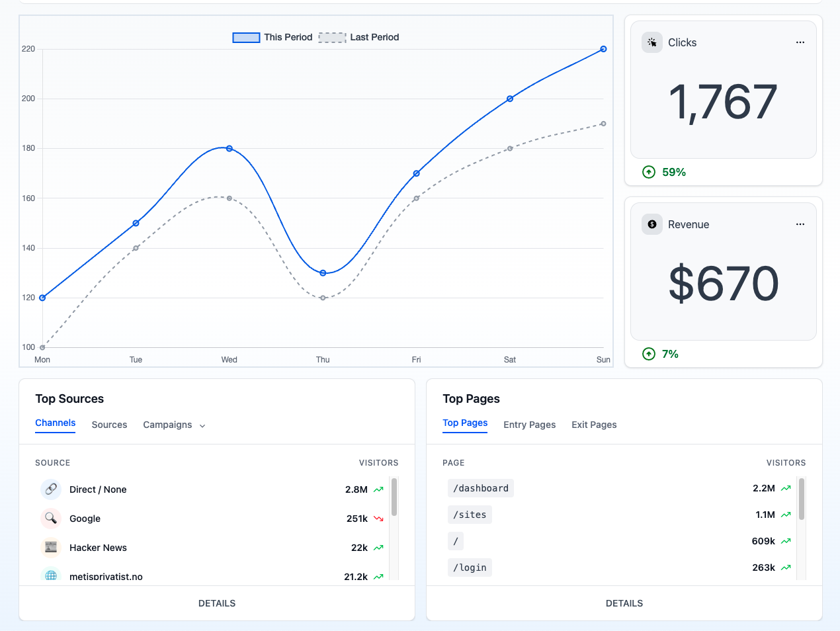Click the Clicks card cursor icon
Image resolution: width=840 pixels, height=631 pixels.
[652, 42]
